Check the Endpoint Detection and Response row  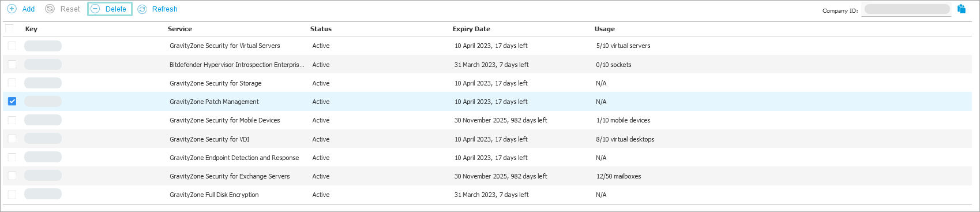click(x=12, y=158)
